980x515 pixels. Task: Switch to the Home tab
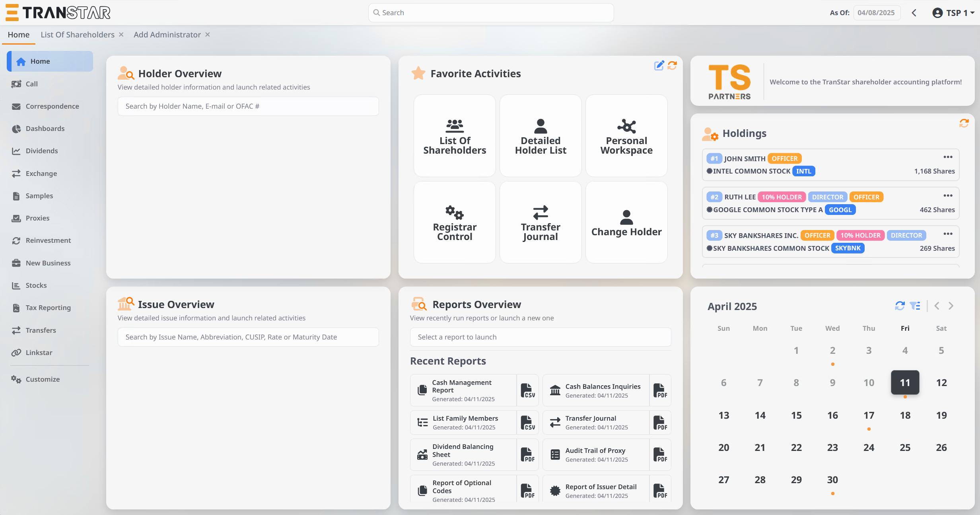tap(19, 35)
